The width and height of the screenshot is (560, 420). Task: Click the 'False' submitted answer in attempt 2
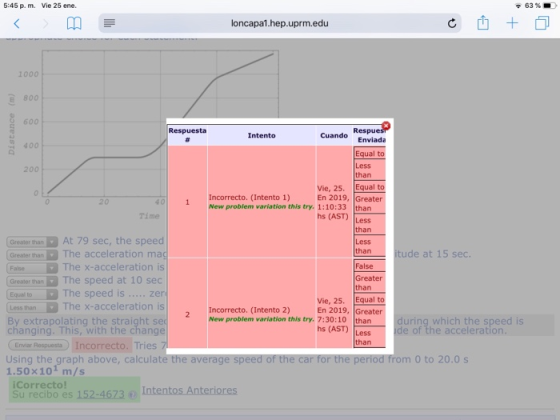click(x=370, y=266)
